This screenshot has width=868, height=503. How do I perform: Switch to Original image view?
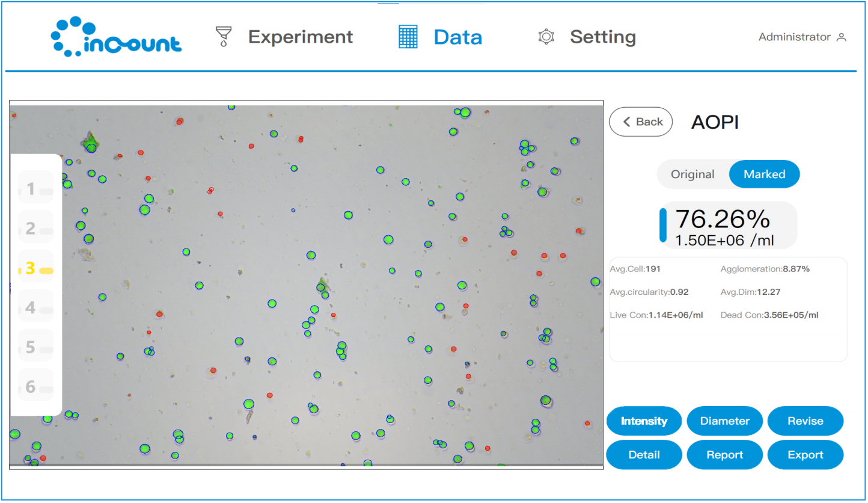(692, 174)
